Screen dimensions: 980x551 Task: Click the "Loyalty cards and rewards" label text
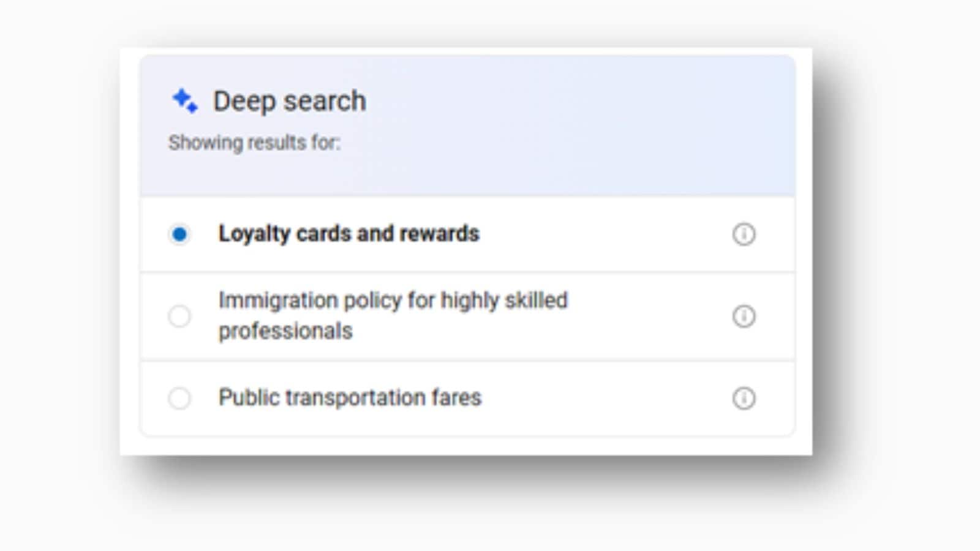349,234
